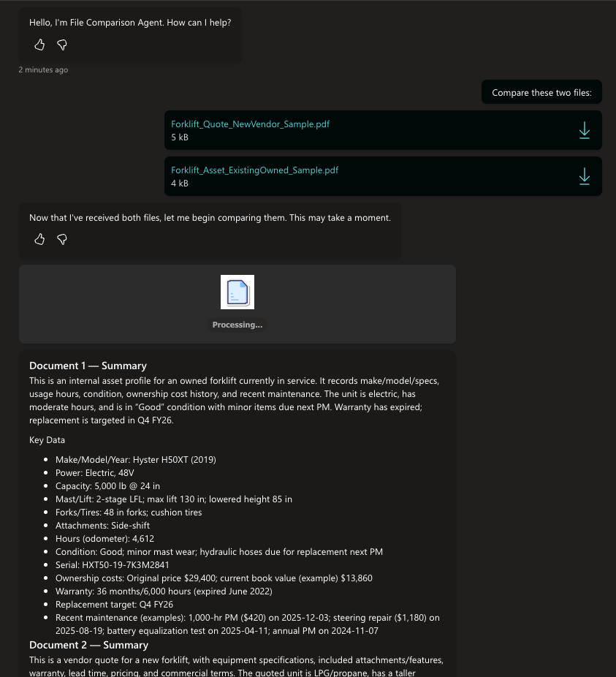Like the File Comparison Agent greeting message
Viewport: 616px width, 677px height.
tap(39, 45)
